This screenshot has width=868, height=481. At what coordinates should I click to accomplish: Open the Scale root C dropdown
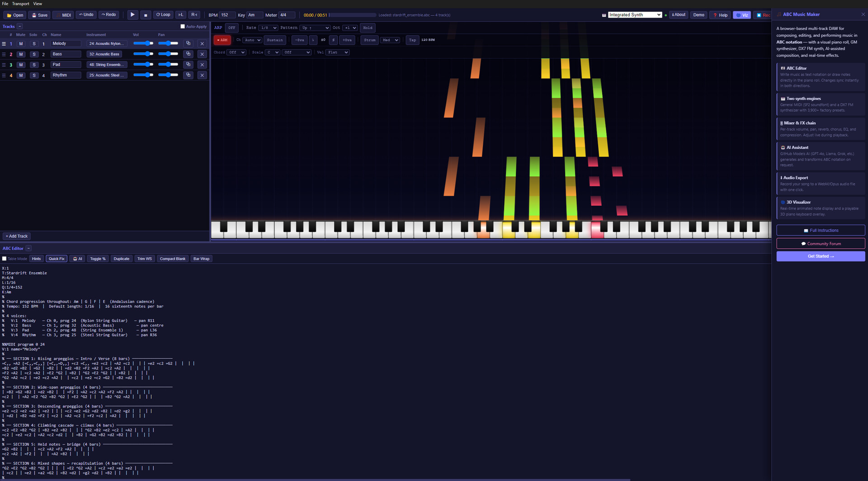tap(272, 52)
